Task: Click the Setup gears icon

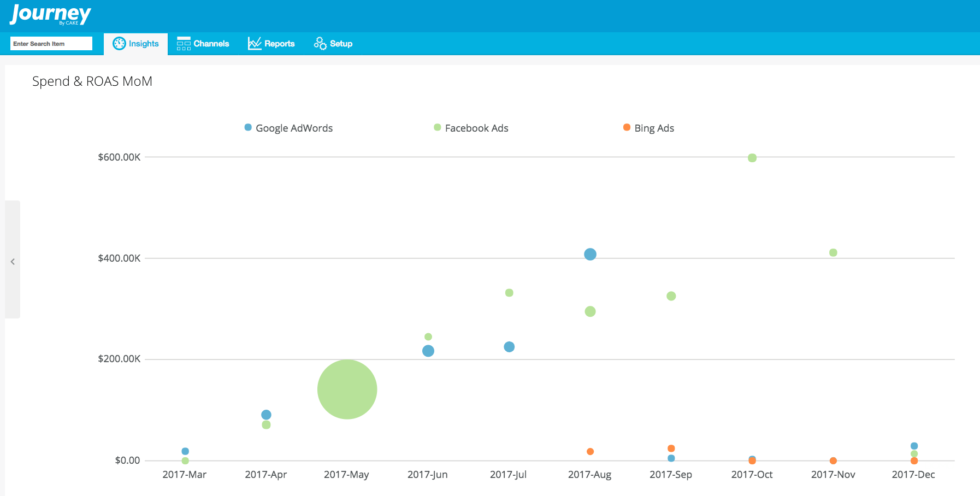Action: 320,44
